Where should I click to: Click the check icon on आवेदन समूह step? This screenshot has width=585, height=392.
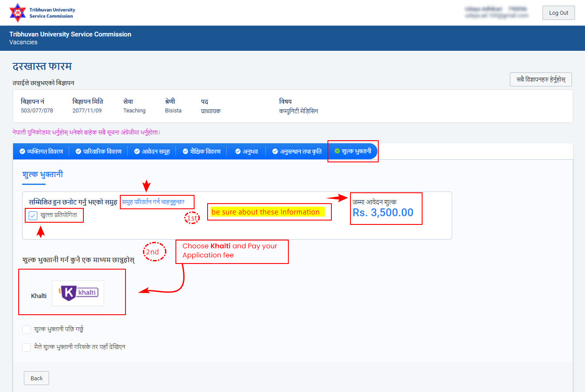137,152
